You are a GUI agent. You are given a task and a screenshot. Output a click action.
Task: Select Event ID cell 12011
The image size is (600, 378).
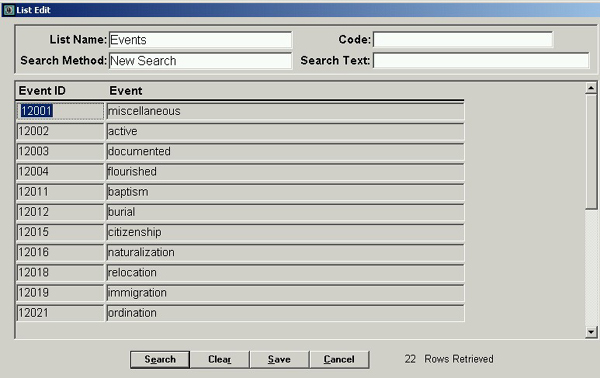click(60, 192)
